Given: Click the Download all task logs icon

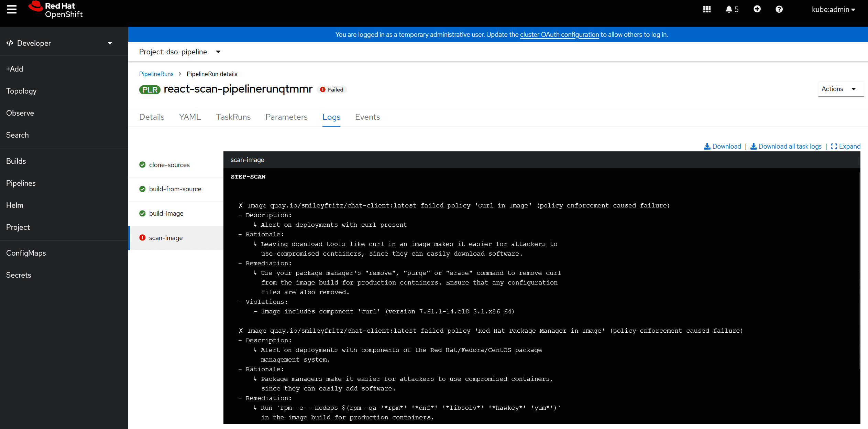Looking at the screenshot, I should tap(753, 147).
